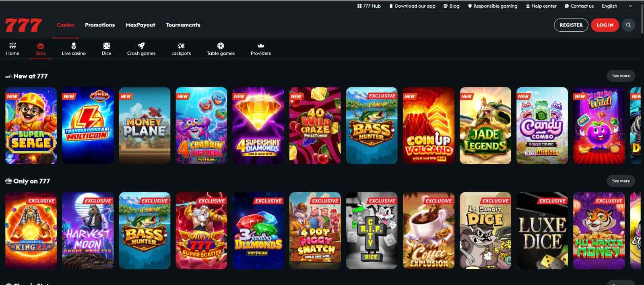
Task: Open the 777 Hub link
Action: click(372, 6)
